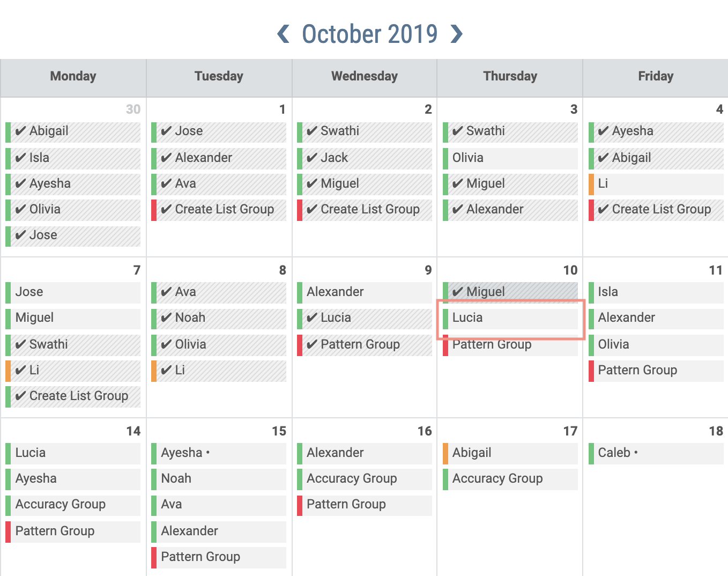The image size is (728, 576).
Task: Click the checkmark on Create List Group for October 4
Action: pos(603,210)
